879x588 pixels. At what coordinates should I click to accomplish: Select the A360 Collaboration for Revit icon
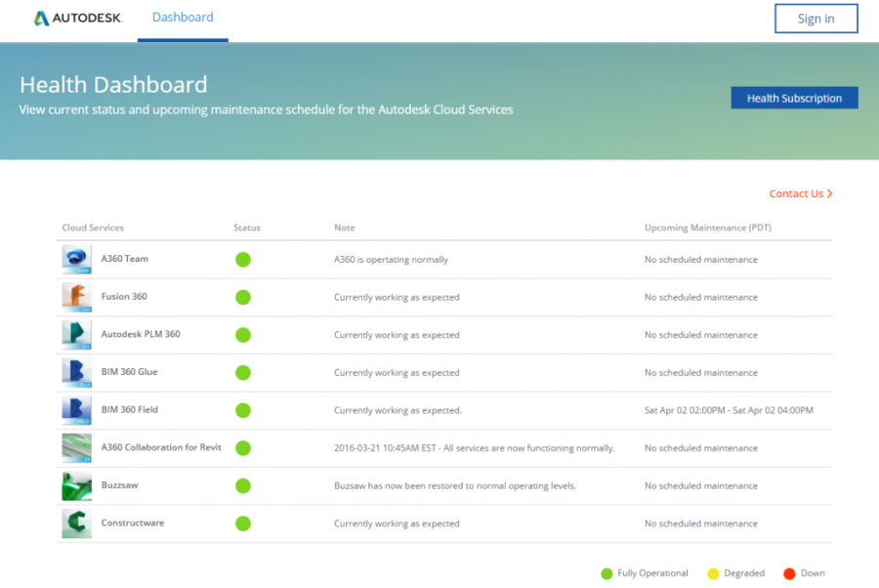pos(76,447)
